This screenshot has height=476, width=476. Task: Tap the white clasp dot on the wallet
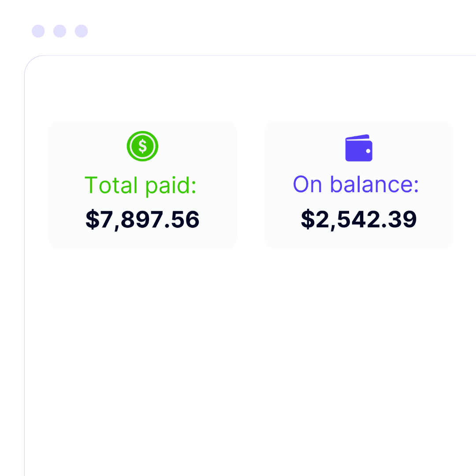368,151
